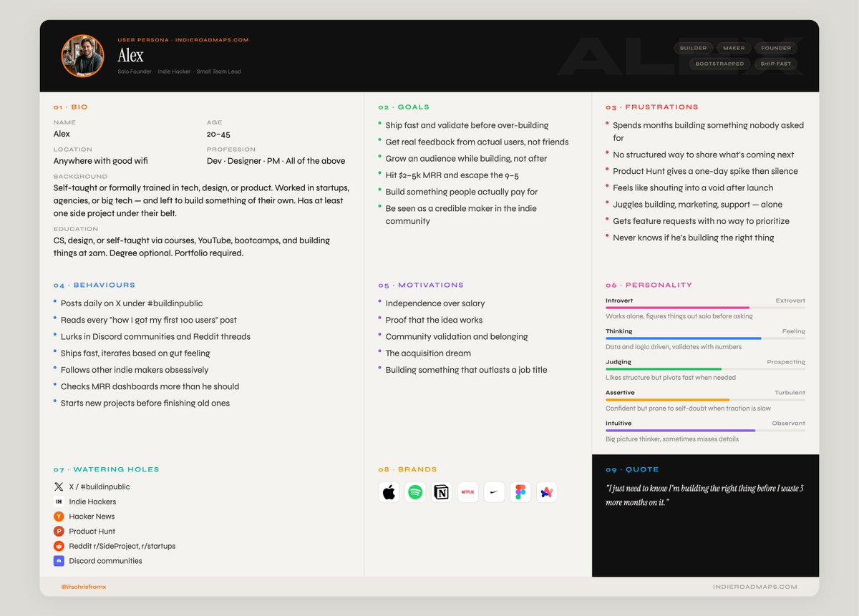Click the 'Reddit r/SideProject, r/startups' label

(x=122, y=546)
